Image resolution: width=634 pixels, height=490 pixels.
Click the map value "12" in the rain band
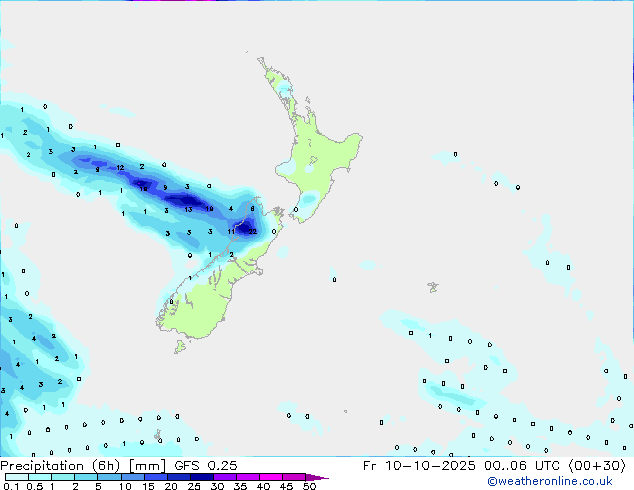[120, 167]
